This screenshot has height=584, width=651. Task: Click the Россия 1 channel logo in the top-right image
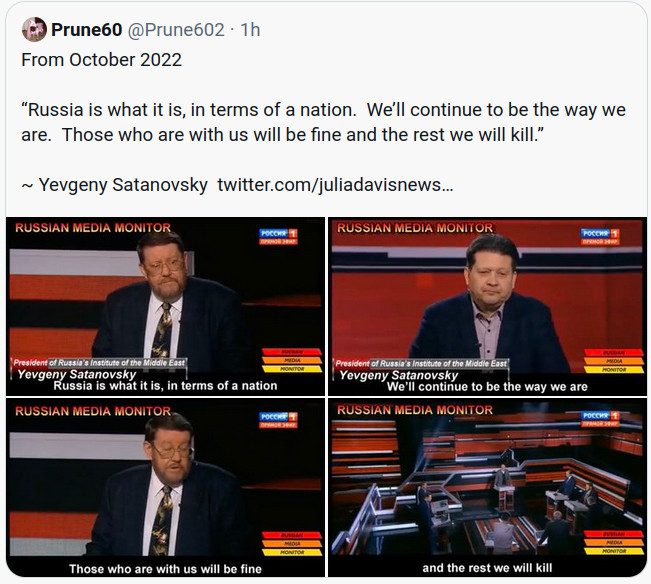600,236
